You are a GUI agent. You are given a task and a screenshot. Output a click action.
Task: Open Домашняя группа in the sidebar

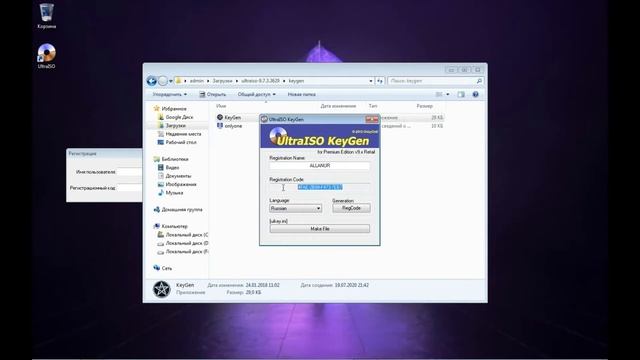point(182,209)
